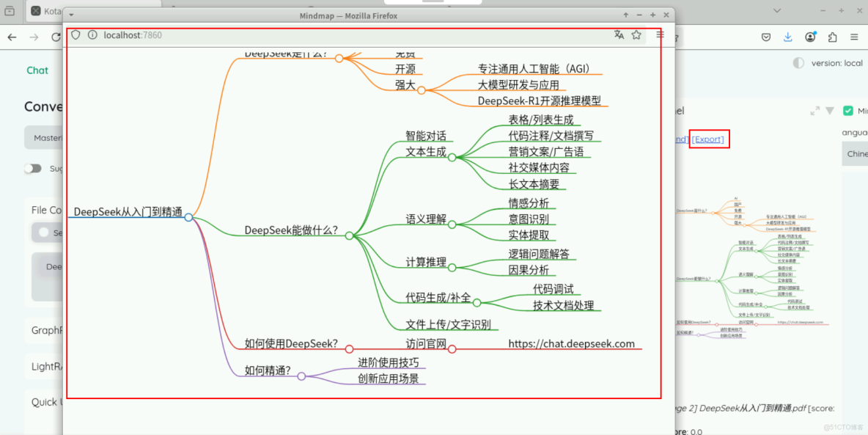Click the https://chat.deepseek.com node text
Viewport: 868px width, 435px height.
[x=572, y=343]
